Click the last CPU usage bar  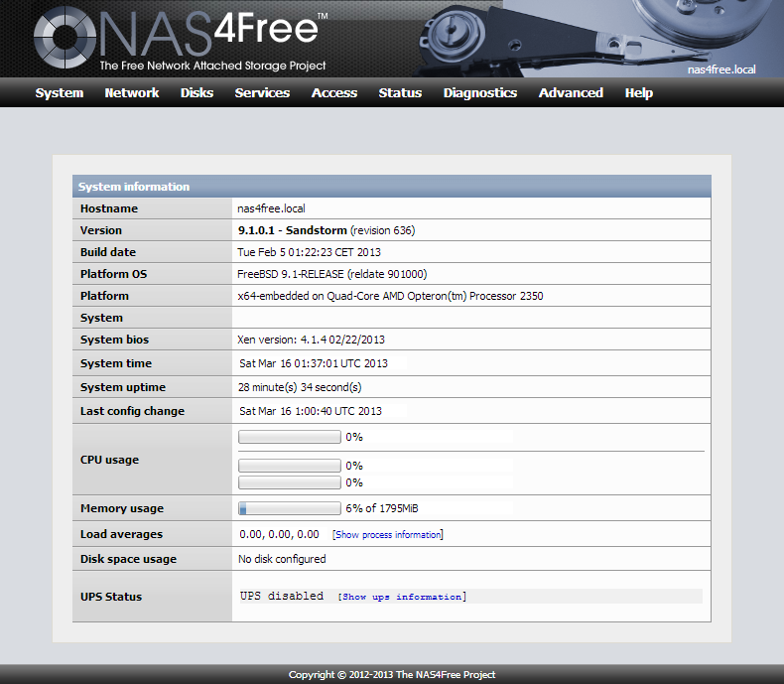290,482
